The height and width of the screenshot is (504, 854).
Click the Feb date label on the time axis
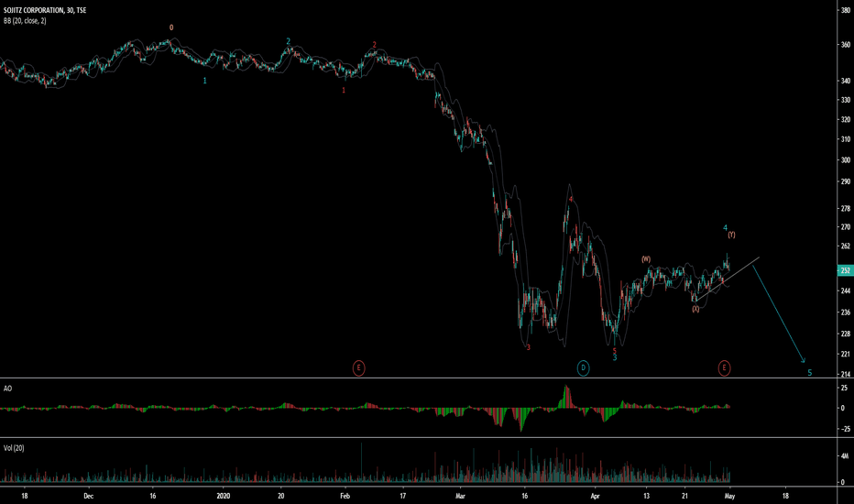pos(345,496)
